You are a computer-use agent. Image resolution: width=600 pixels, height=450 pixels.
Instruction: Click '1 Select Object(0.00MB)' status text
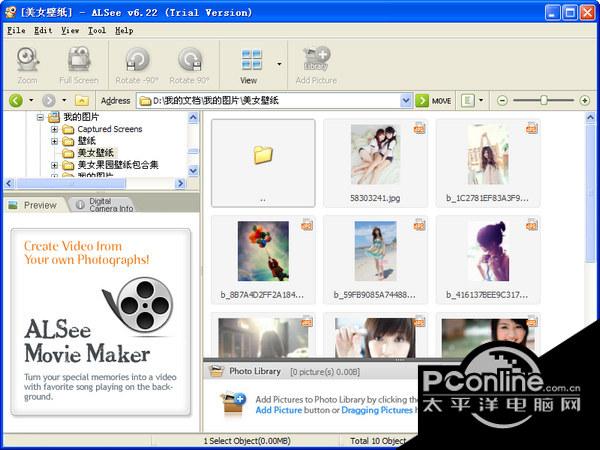247,441
